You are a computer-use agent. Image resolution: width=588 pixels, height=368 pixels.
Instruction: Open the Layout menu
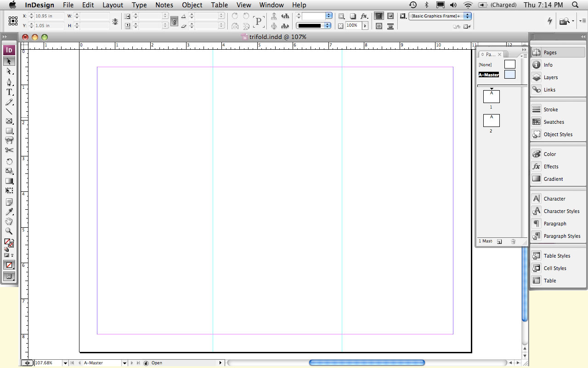(113, 5)
